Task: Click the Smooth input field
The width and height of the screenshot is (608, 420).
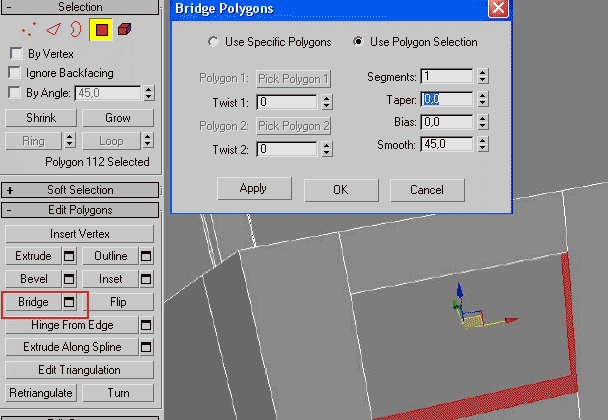Action: (447, 145)
